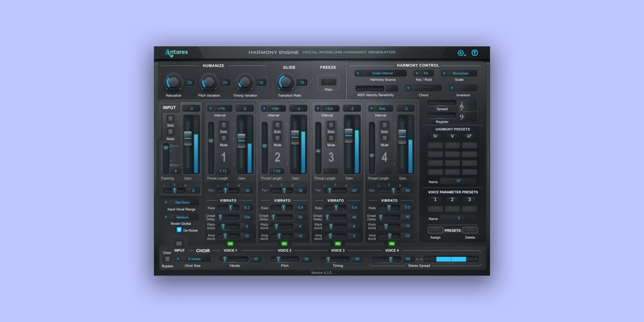Click the Naturalize knob
Viewport: 644px width, 322px height.
[x=173, y=82]
